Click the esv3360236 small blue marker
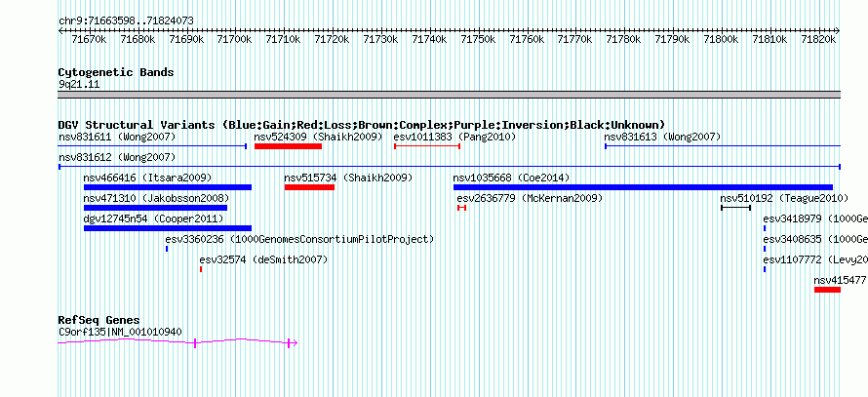 [167, 249]
